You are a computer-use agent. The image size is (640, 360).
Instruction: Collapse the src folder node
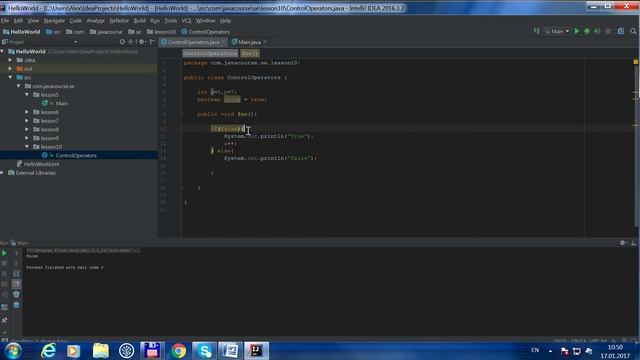click(x=11, y=77)
